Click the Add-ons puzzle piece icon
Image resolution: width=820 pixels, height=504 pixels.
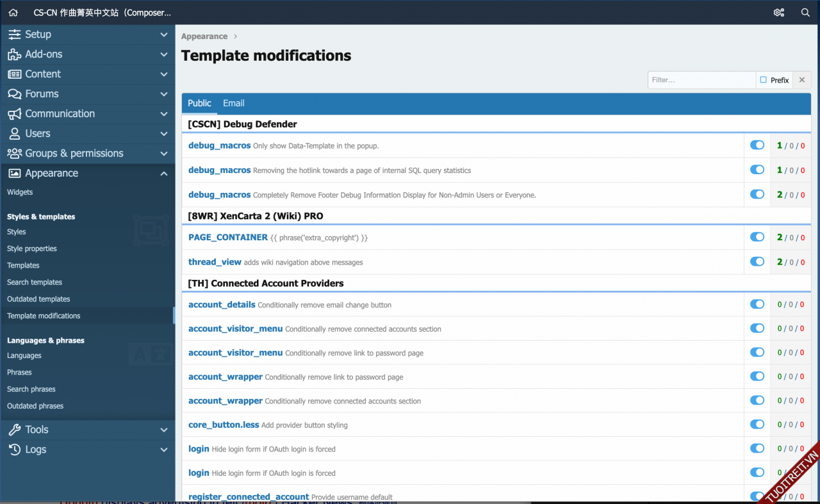pos(14,54)
